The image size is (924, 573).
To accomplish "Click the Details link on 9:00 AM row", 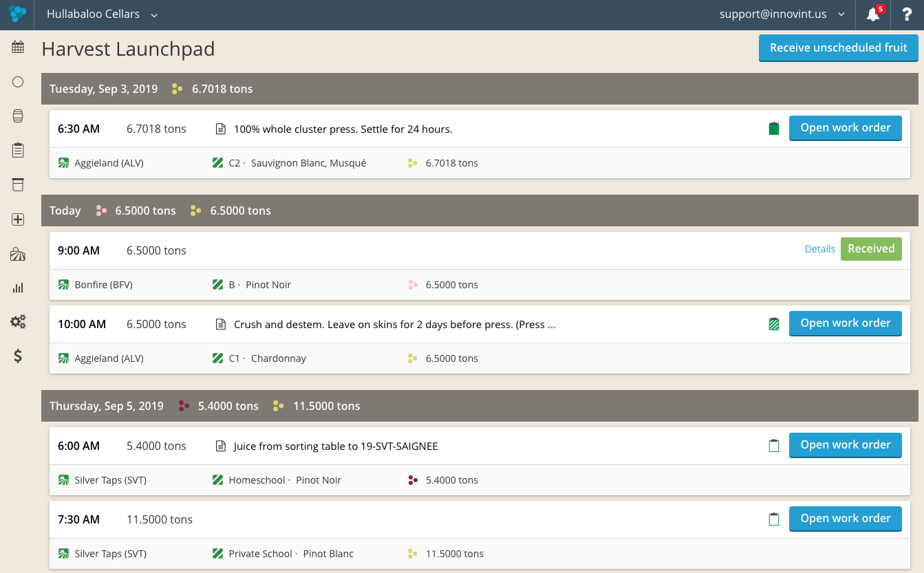I will point(819,249).
